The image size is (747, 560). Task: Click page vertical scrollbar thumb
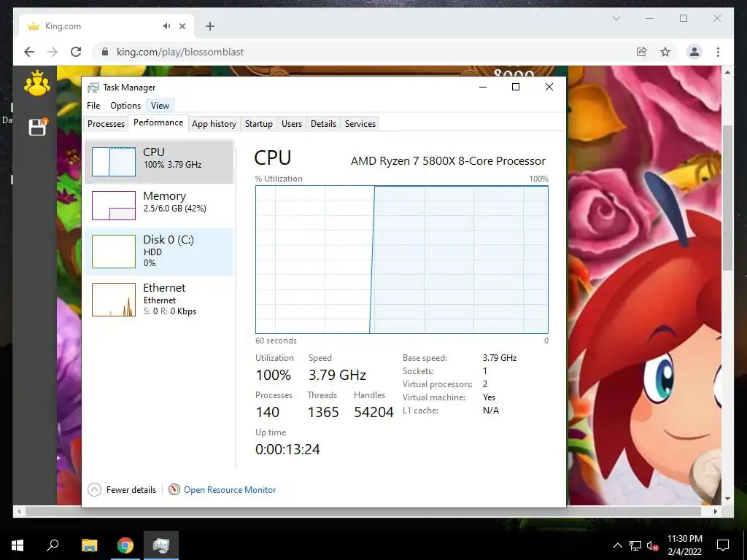[727, 198]
